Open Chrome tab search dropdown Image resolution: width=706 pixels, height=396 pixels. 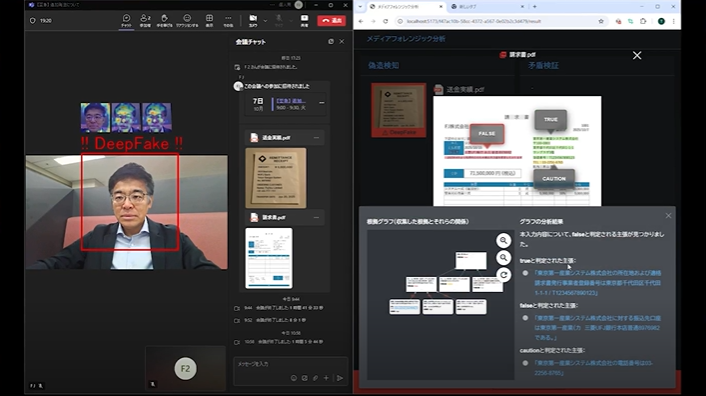360,7
